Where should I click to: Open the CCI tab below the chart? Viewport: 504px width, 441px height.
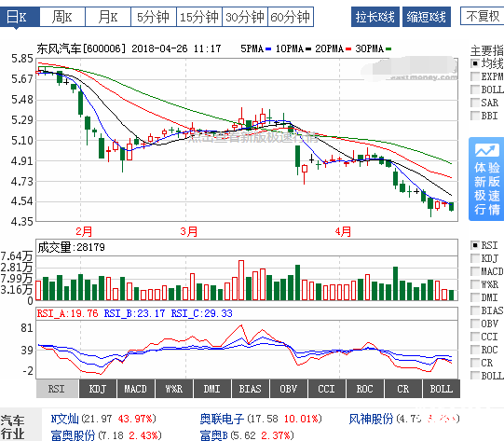[x=327, y=389]
